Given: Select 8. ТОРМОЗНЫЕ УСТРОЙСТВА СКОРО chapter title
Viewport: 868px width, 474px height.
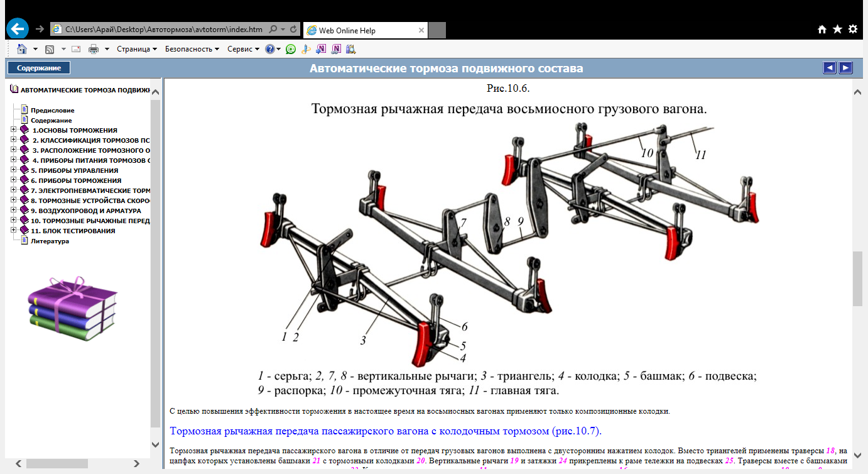Looking at the screenshot, I should [90, 201].
